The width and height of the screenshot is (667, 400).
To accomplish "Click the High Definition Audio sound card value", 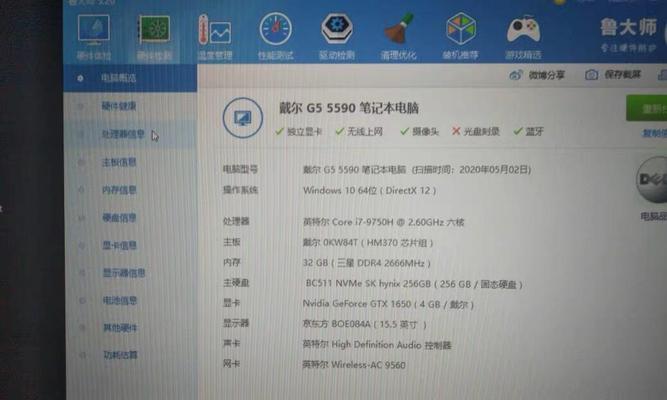I will click(x=376, y=345).
